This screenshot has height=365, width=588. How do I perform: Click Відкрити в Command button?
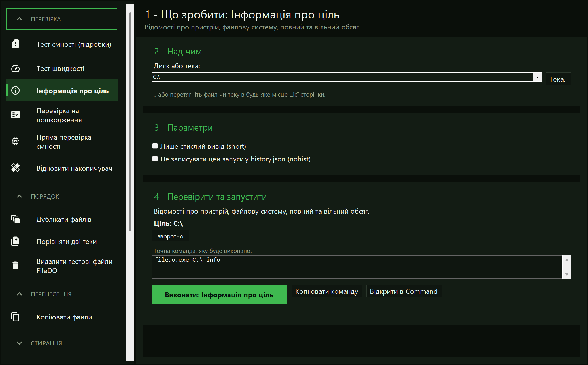(x=404, y=291)
